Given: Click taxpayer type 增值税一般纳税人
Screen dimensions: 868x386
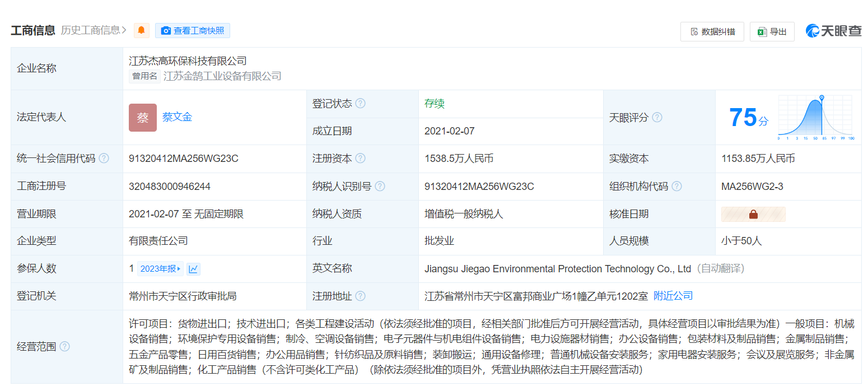Looking at the screenshot, I should [x=464, y=214].
